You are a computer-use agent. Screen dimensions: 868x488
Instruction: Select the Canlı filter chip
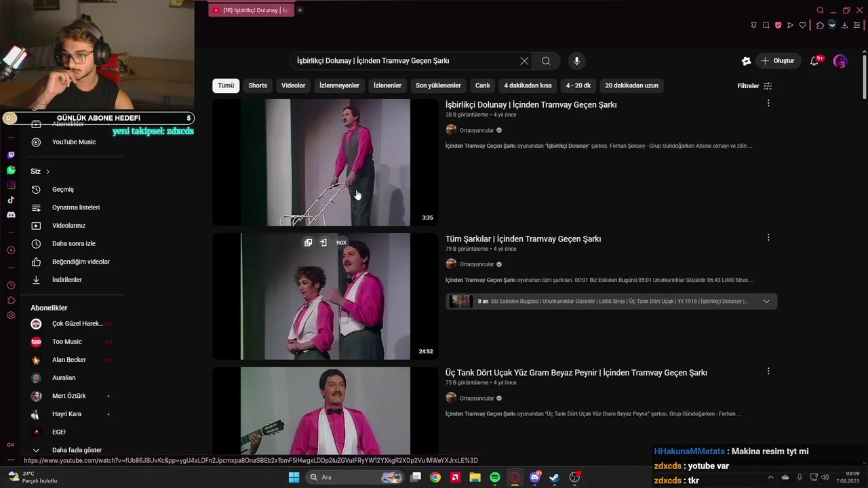point(482,85)
